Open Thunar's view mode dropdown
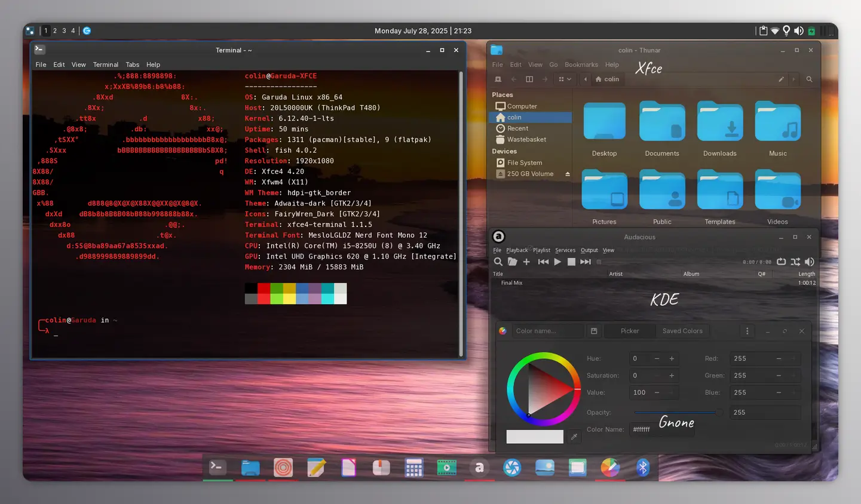 [565, 79]
